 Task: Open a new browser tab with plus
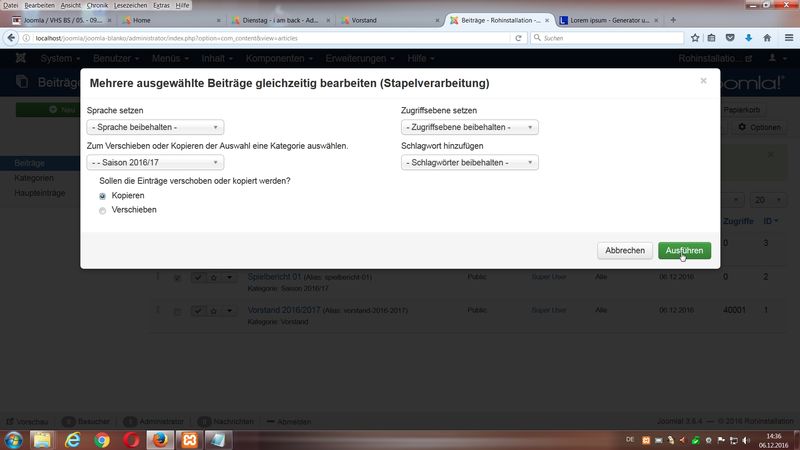(673, 20)
